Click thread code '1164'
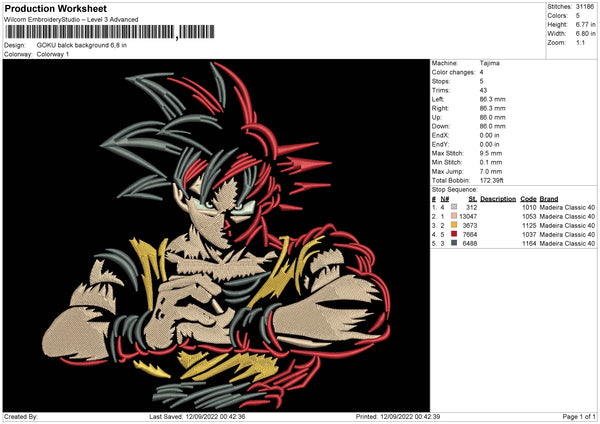 [x=529, y=243]
